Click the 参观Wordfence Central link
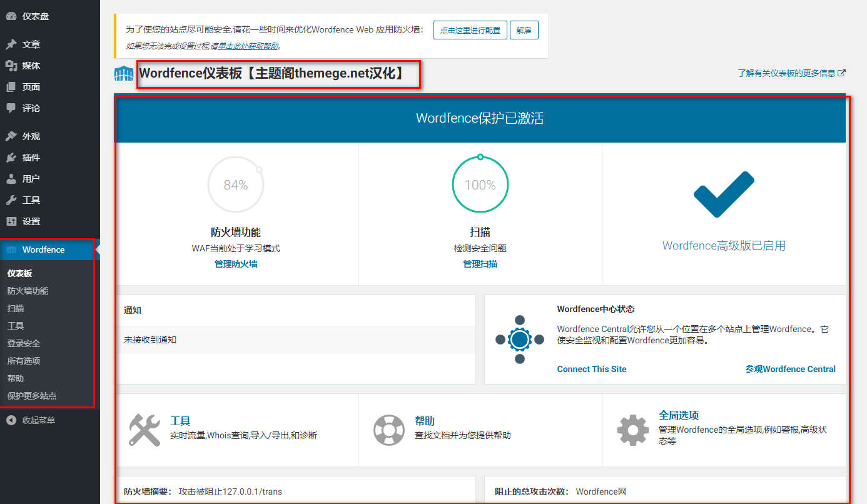This screenshot has height=504, width=867. click(791, 369)
